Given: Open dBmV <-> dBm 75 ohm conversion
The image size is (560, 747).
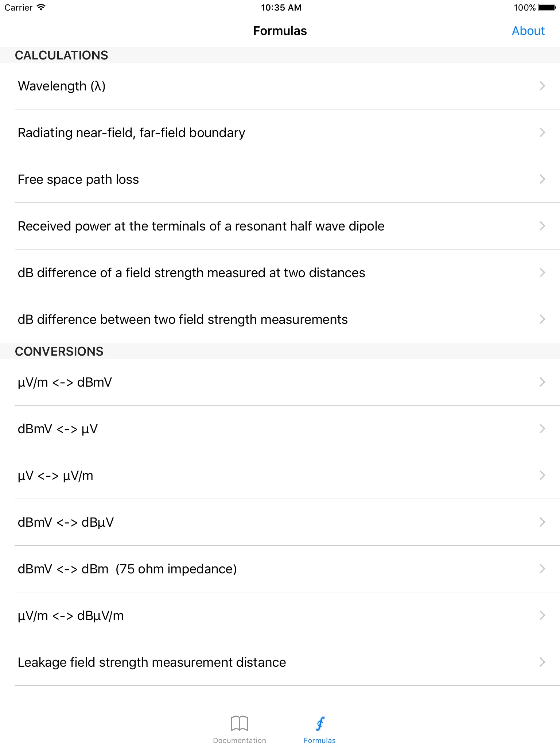Looking at the screenshot, I should click(x=127, y=569).
